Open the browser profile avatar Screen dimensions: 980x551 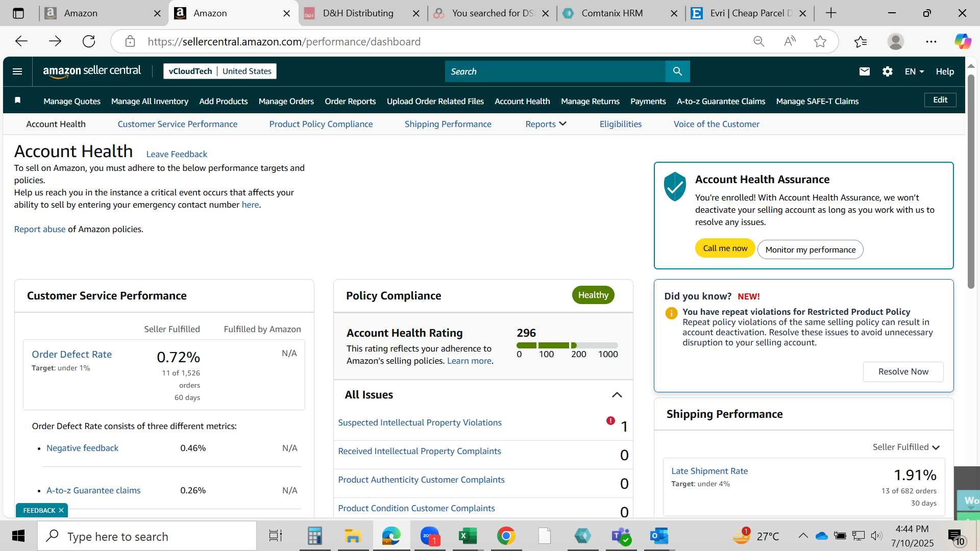coord(896,41)
